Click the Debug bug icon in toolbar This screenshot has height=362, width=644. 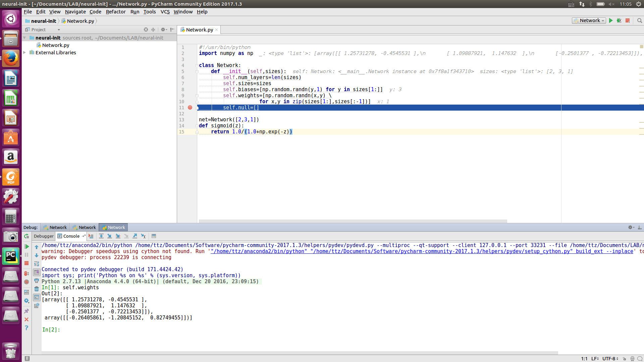pos(619,21)
